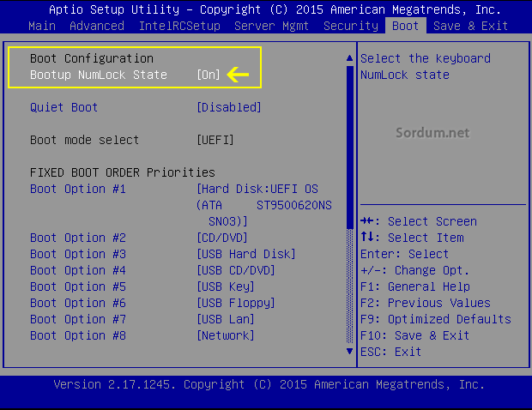
Task: Click the Select the keyboard NumLock state help
Action: tap(426, 66)
